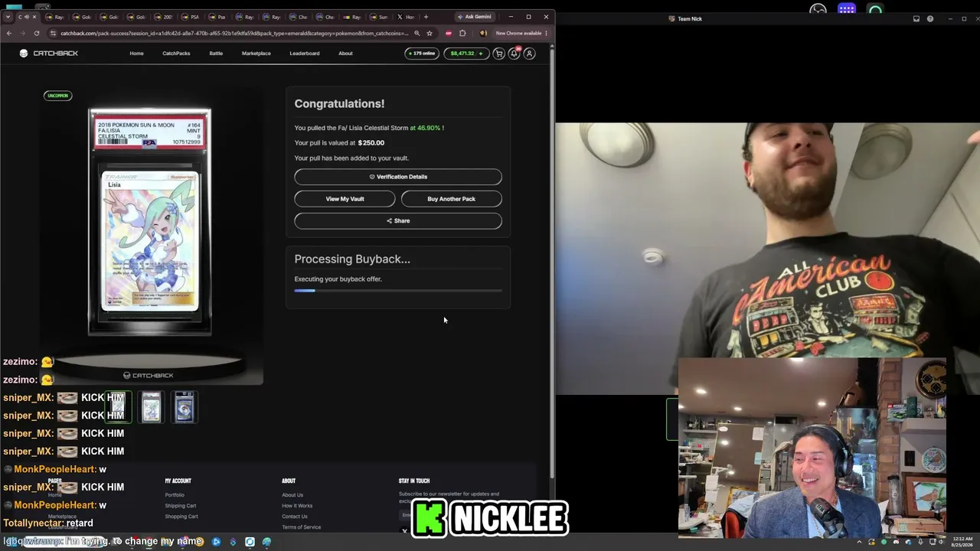
Task: Click the Ask Gemini button
Action: click(474, 17)
